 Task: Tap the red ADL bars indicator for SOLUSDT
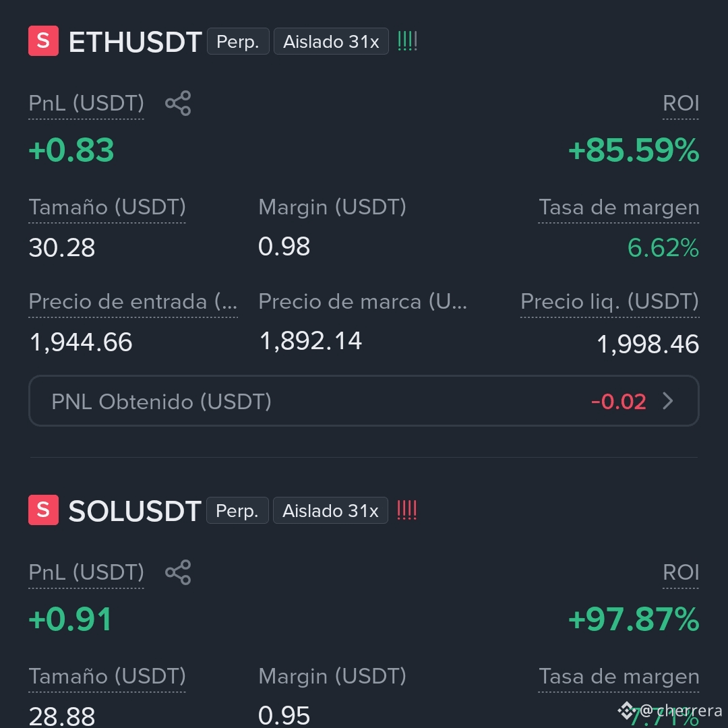click(406, 510)
